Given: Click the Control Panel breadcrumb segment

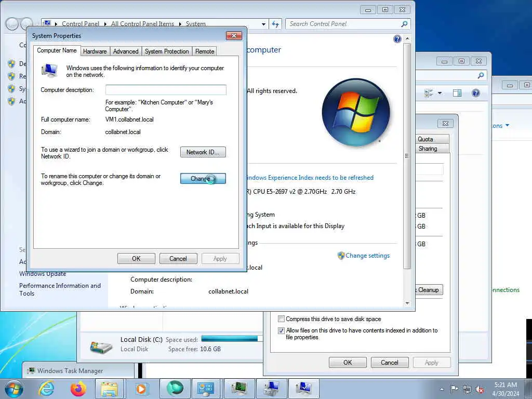Looking at the screenshot, I should 81,24.
